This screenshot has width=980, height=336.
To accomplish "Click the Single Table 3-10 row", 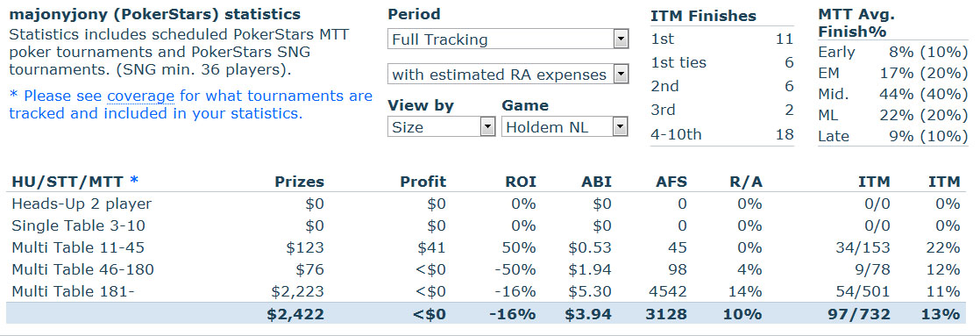I will pos(486,225).
